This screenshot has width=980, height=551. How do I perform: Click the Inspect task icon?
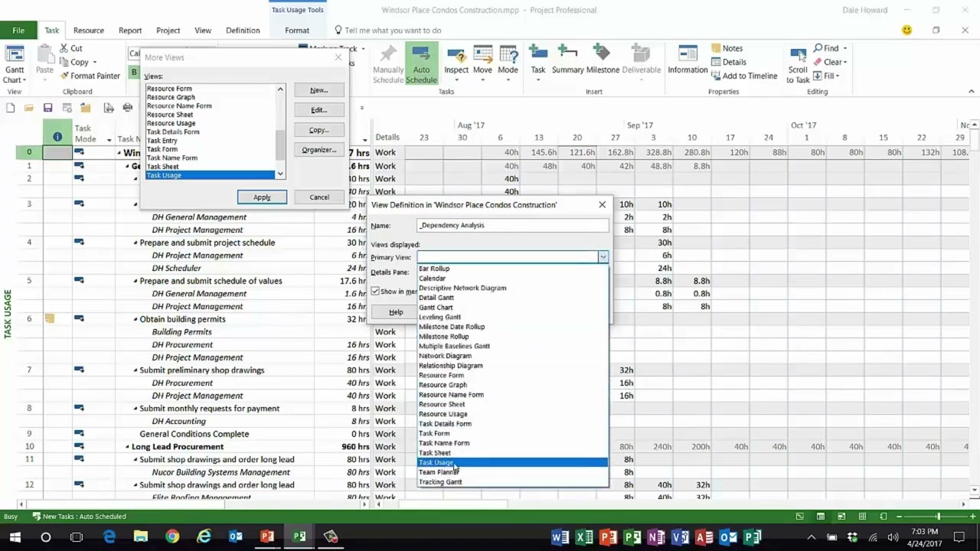point(456,54)
